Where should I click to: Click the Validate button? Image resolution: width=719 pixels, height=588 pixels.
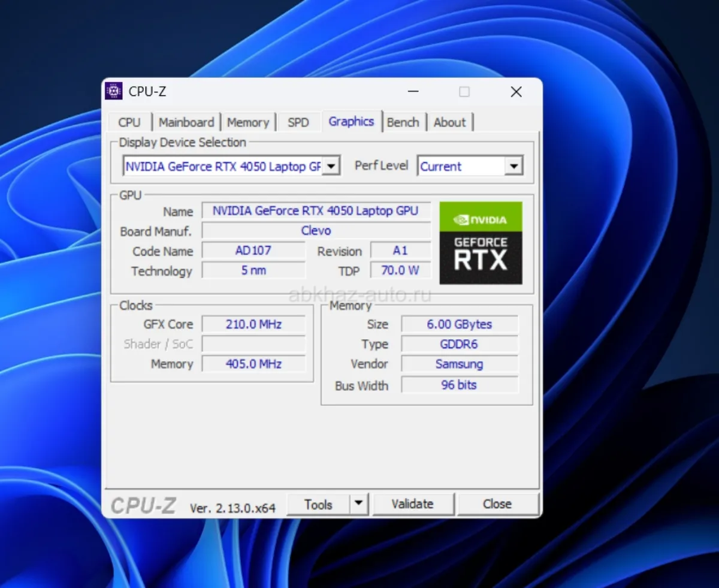tap(412, 503)
